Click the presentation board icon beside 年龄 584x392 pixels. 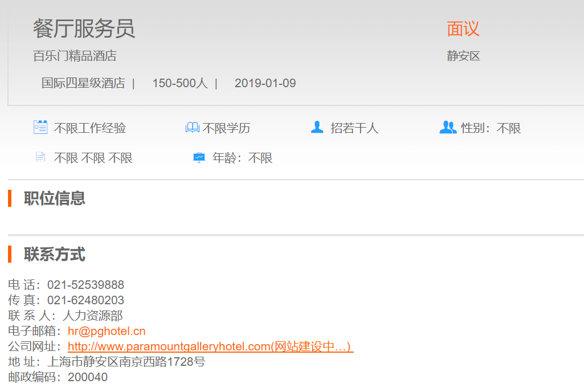point(199,158)
